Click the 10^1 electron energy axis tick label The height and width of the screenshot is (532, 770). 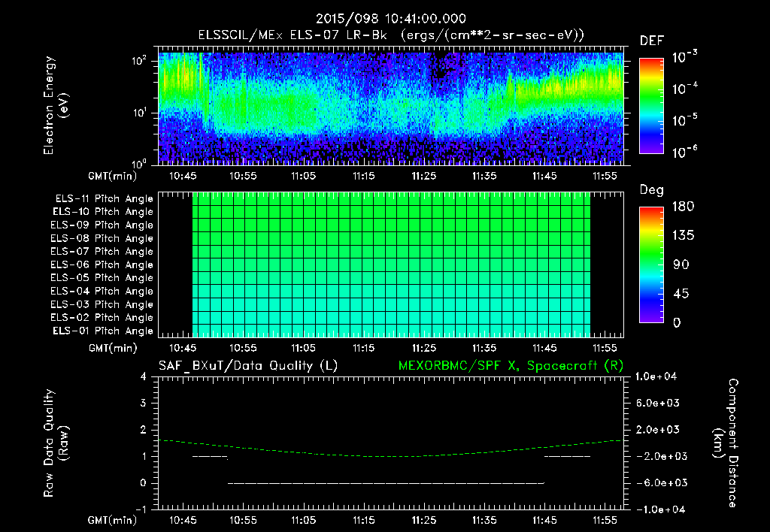(139, 113)
